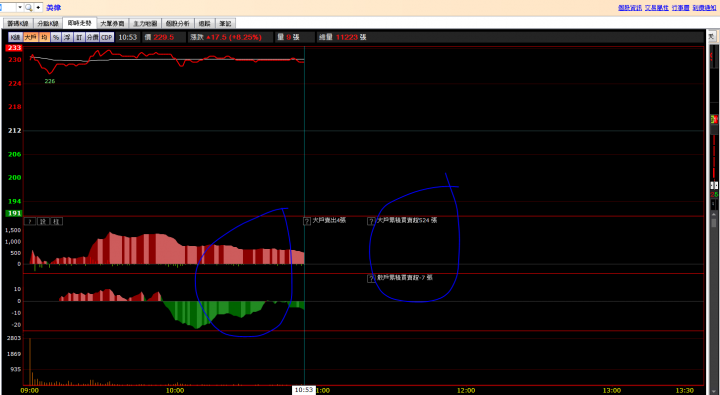Toggle the CDP indicator button
720x395 pixels.
(x=107, y=37)
